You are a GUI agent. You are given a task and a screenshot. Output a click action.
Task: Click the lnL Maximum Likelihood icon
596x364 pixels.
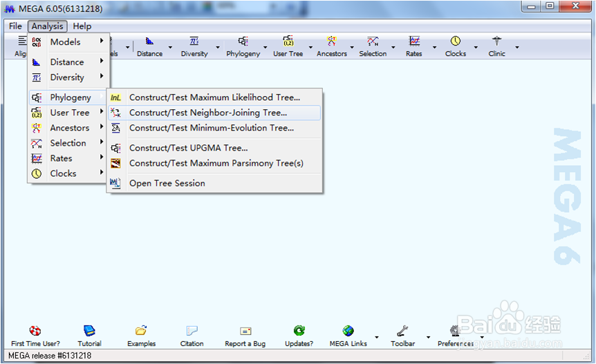coord(115,97)
